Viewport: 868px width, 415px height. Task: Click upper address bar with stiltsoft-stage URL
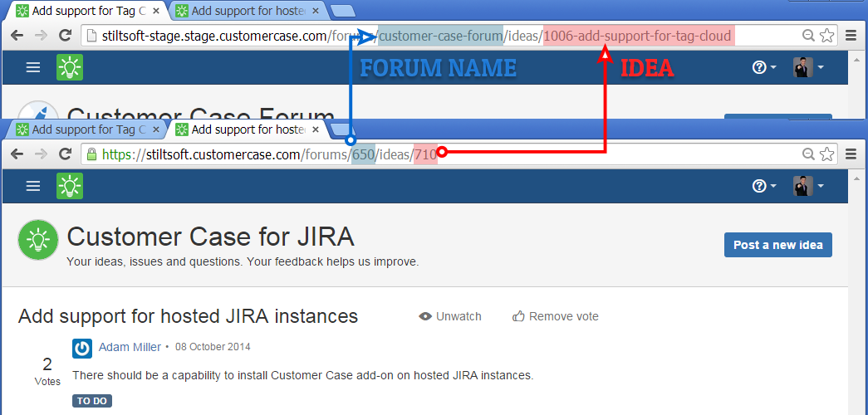pos(459,36)
